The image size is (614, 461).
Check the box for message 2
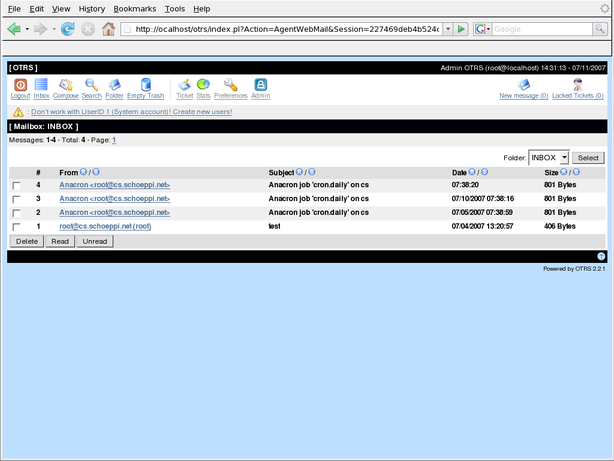click(x=16, y=213)
